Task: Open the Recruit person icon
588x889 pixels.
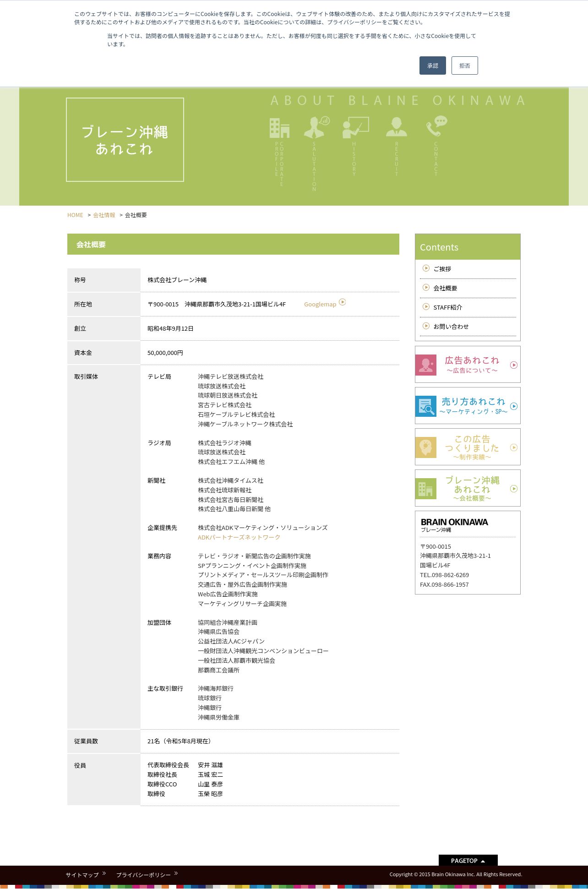Action: (x=397, y=127)
